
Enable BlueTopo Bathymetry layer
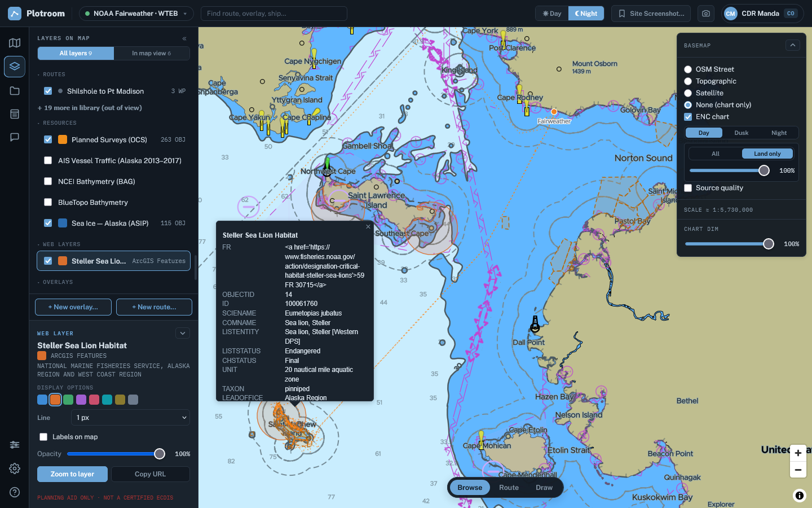click(48, 202)
